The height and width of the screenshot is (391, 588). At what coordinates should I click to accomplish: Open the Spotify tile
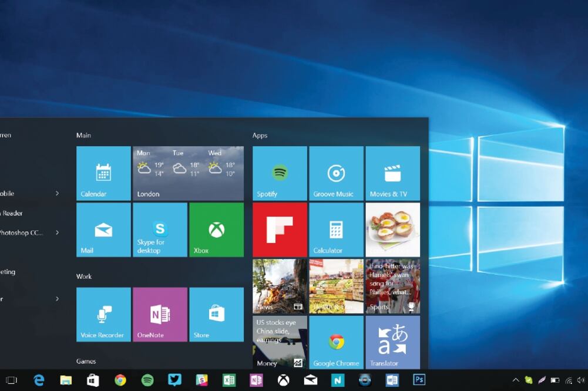coord(279,173)
